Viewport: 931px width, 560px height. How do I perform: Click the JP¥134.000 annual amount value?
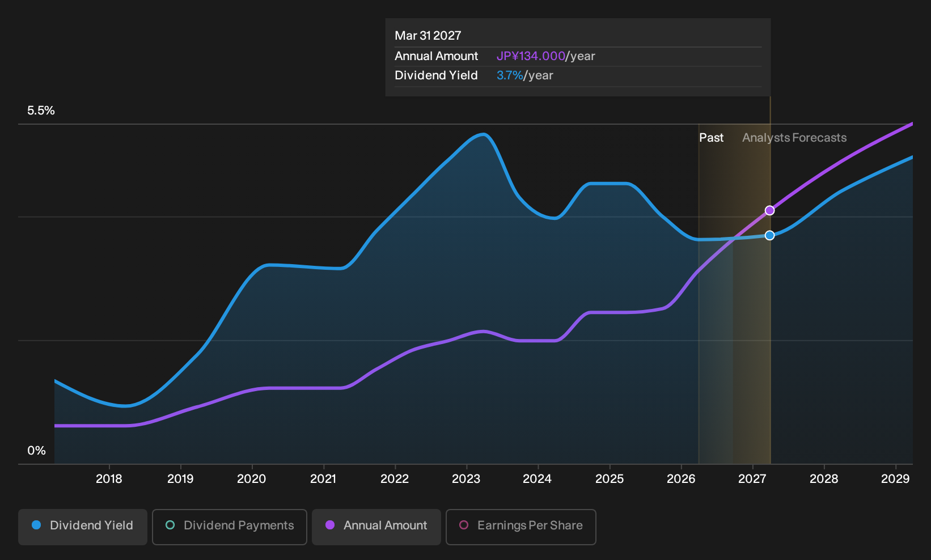tap(531, 56)
